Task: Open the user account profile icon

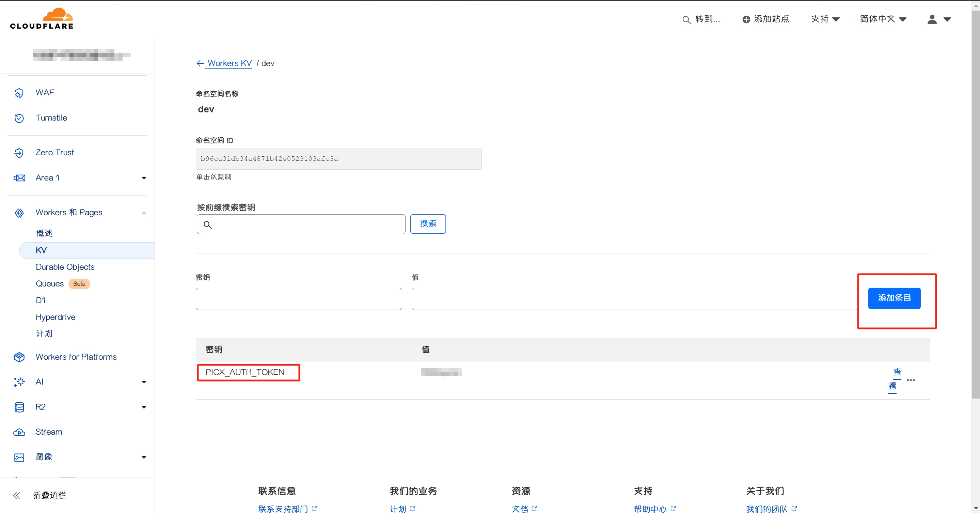Action: [932, 19]
